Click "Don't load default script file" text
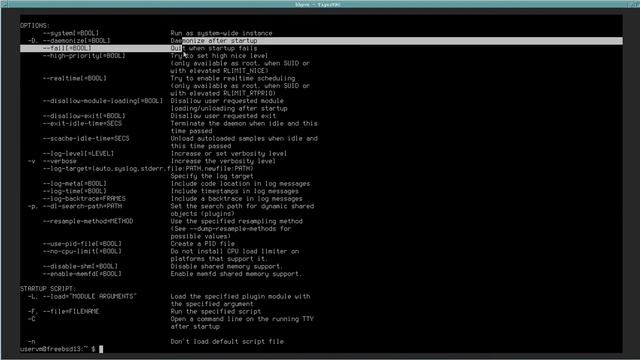 coord(227,342)
